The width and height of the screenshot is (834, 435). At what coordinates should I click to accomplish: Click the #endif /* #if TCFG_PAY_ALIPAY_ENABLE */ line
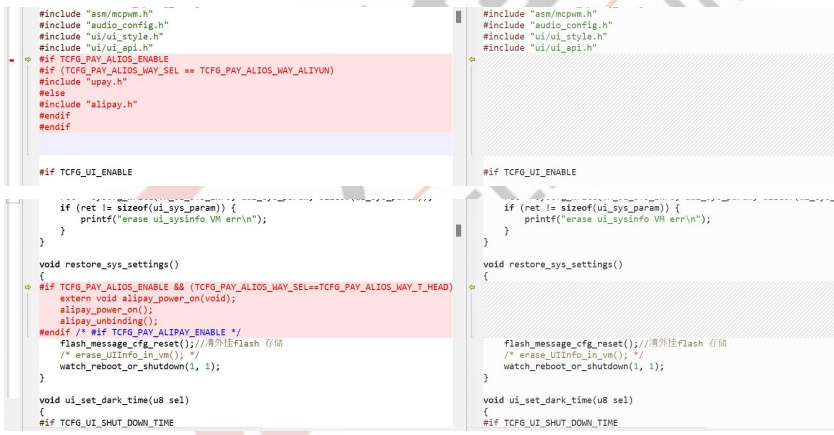point(140,332)
